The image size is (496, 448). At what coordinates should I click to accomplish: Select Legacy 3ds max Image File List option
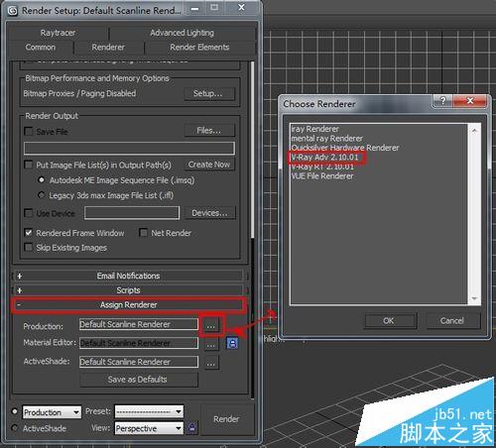click(41, 195)
